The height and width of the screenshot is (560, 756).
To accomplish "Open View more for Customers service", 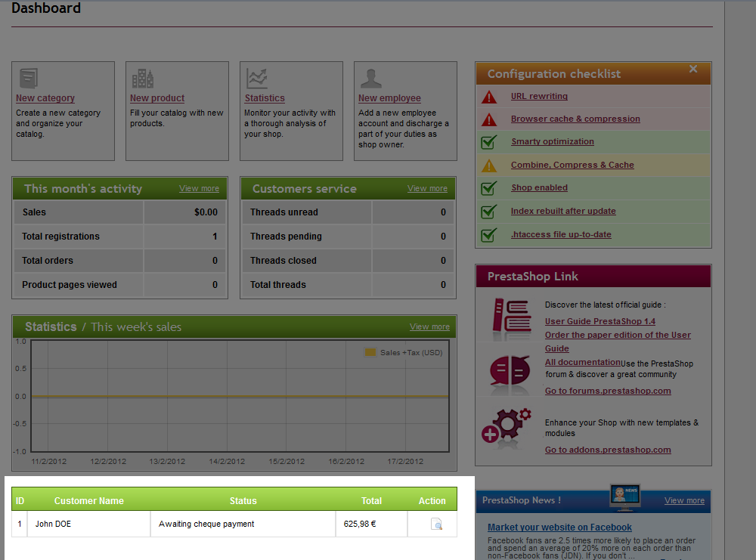I will tap(427, 189).
